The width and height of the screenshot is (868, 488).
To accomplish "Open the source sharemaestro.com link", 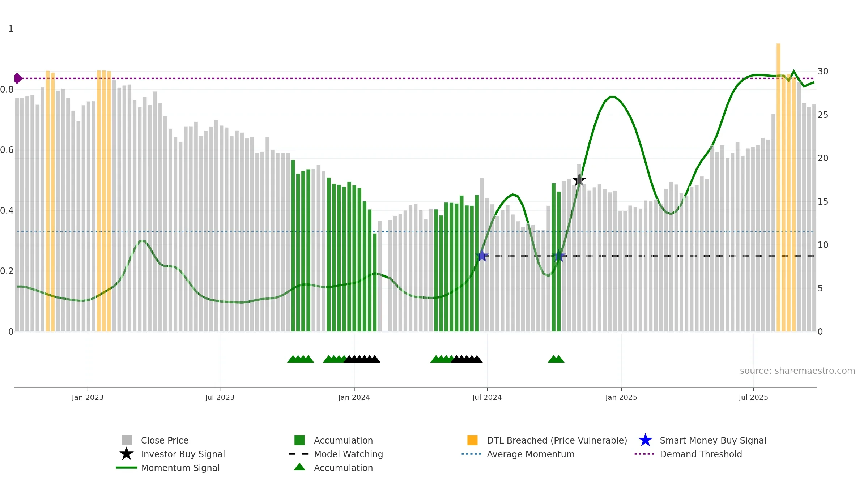I will (797, 371).
